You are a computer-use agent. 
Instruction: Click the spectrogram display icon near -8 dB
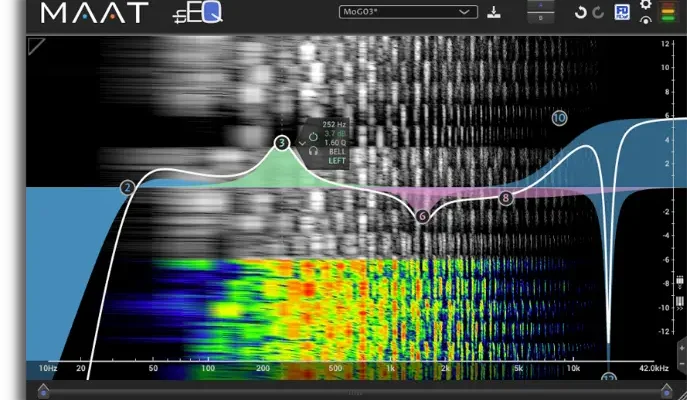click(680, 283)
